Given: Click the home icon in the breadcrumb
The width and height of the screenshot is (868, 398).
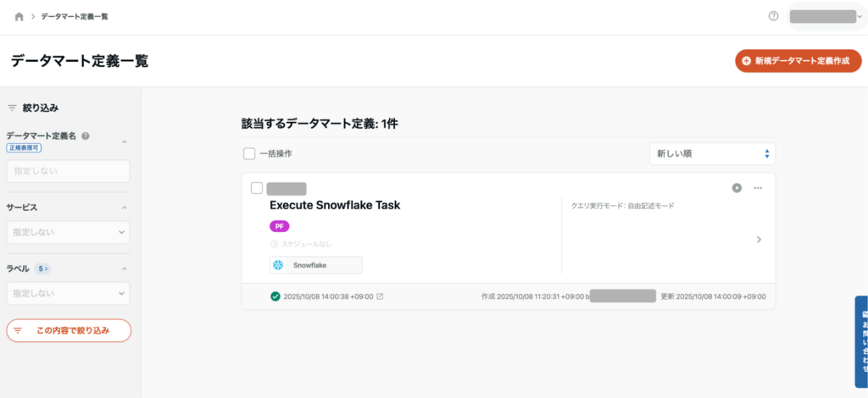Looking at the screenshot, I should (19, 17).
